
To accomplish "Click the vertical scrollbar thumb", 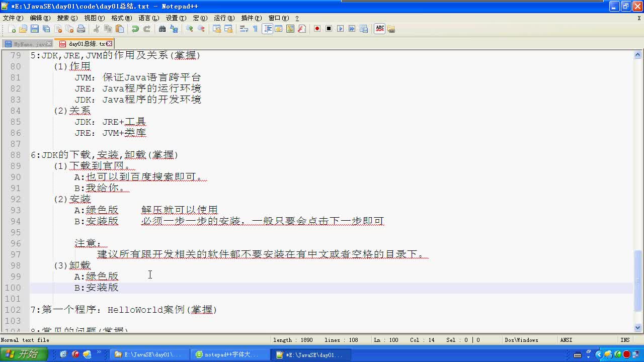I will coord(638,281).
